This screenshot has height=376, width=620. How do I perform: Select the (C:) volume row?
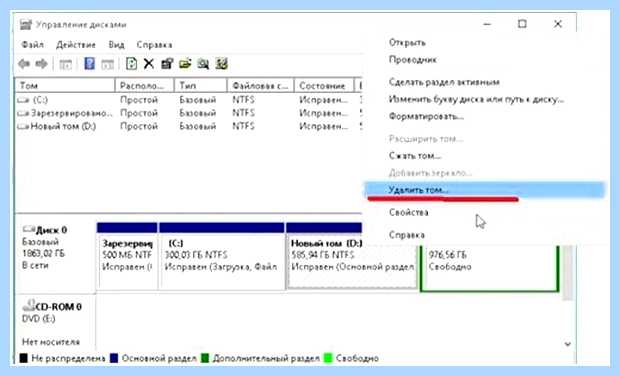point(189,100)
